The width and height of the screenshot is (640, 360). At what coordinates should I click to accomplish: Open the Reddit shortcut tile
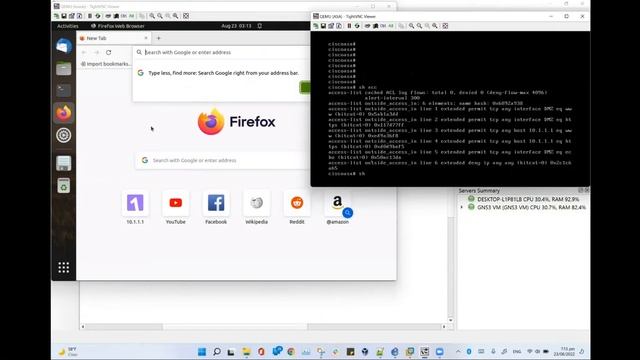pos(297,207)
